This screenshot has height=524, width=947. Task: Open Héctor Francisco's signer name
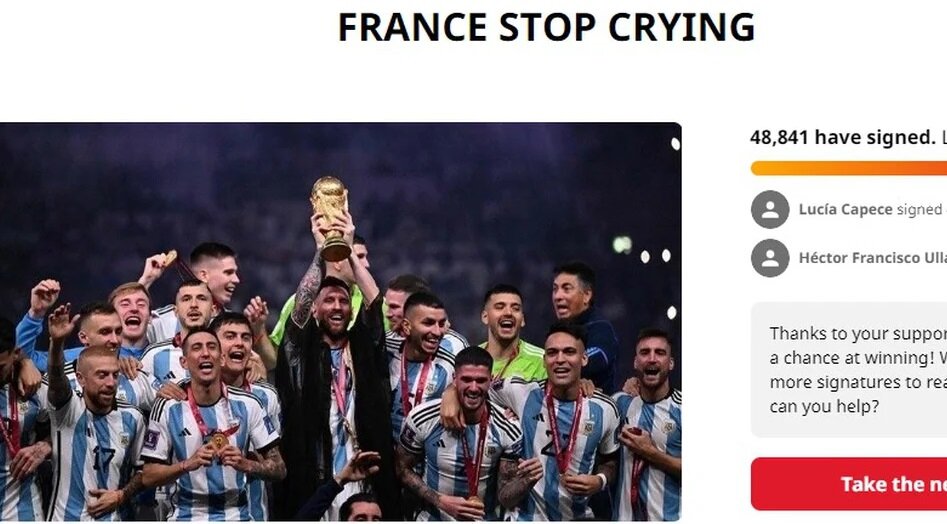[x=872, y=258]
